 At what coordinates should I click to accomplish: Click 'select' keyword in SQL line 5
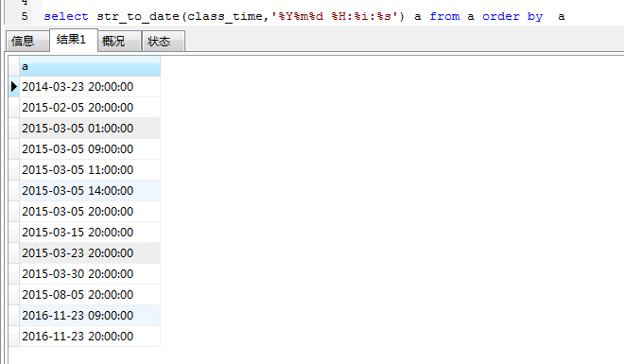[x=66, y=16]
